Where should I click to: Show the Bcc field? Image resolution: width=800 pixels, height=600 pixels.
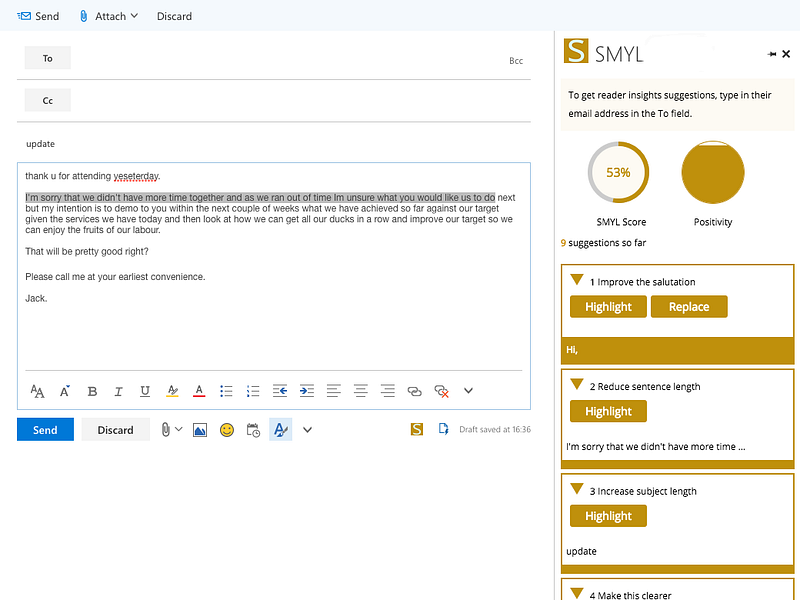[x=516, y=61]
